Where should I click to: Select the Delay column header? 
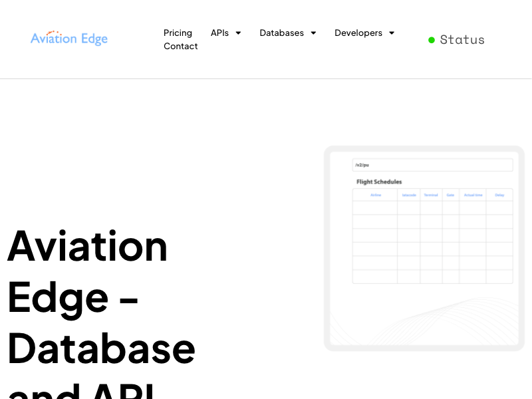[499, 195]
